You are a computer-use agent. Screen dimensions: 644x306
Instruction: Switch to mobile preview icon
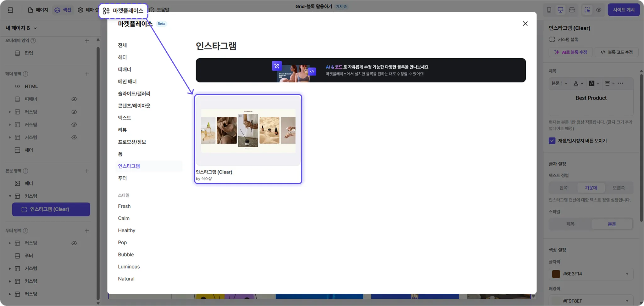[x=549, y=10]
